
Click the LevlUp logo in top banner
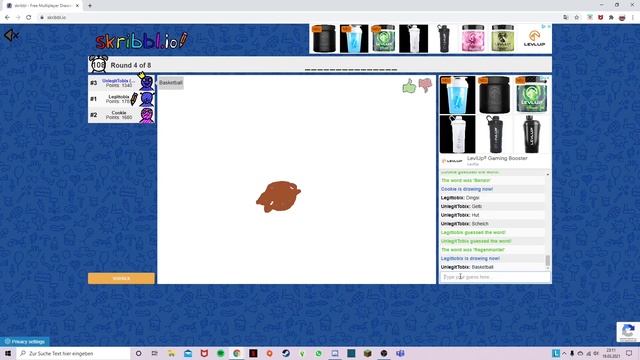(x=534, y=39)
